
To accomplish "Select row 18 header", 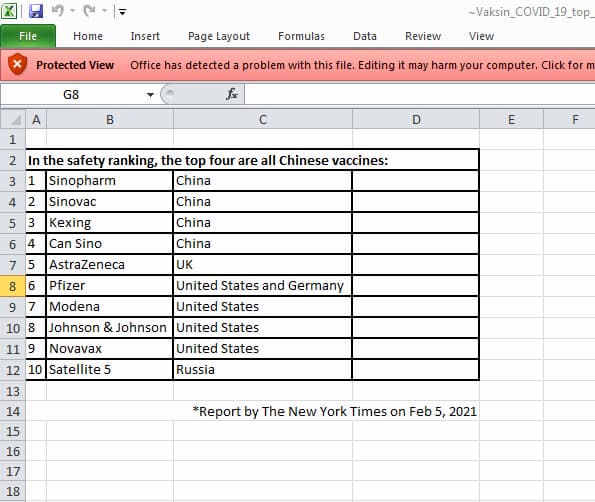I will click(x=13, y=491).
